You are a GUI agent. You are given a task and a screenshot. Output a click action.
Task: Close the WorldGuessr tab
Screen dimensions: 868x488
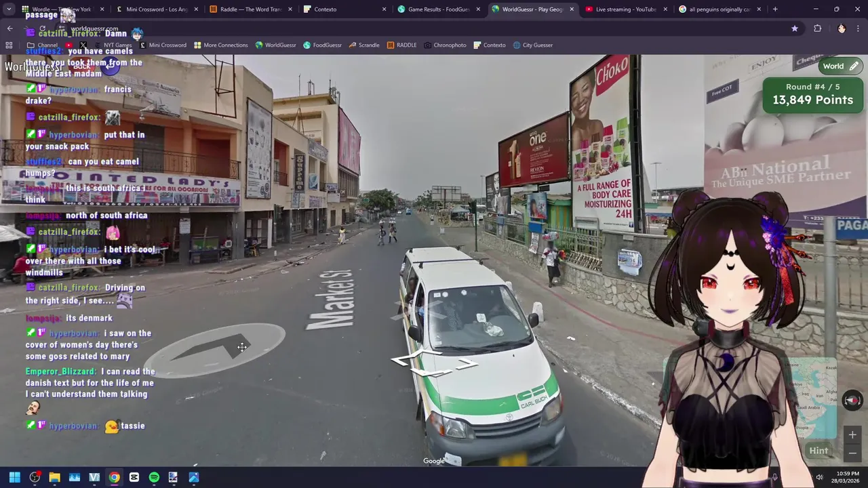pyautogui.click(x=572, y=9)
